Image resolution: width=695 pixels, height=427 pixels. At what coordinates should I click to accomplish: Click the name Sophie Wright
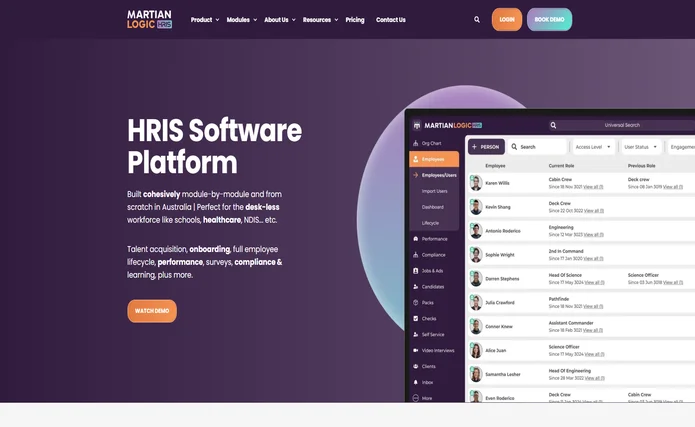[500, 255]
